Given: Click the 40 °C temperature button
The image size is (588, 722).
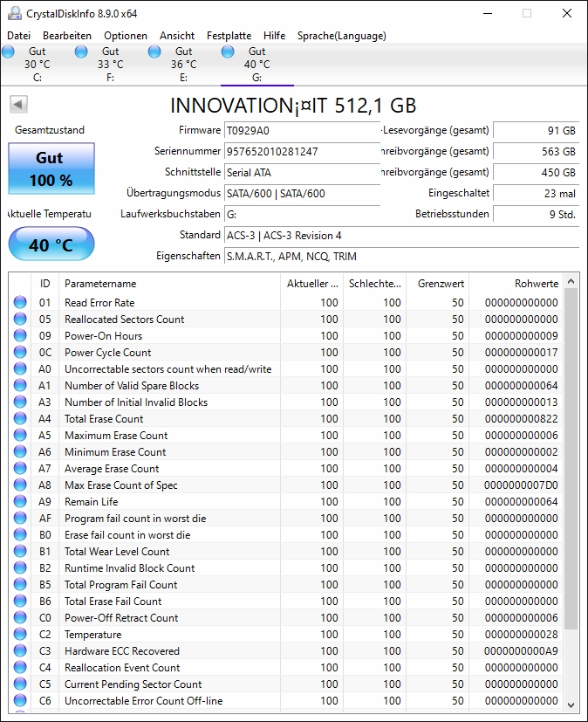Looking at the screenshot, I should pos(51,244).
